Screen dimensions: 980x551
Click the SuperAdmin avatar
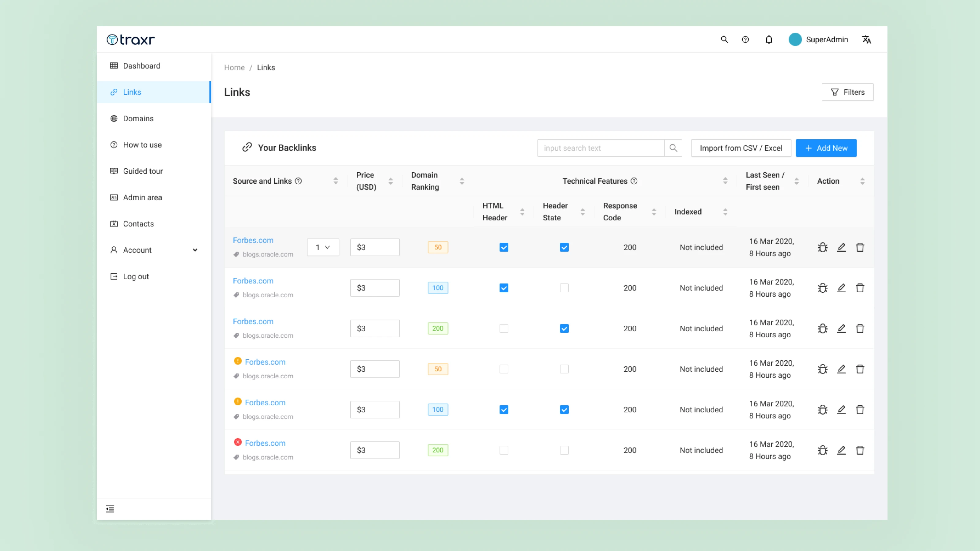tap(795, 39)
